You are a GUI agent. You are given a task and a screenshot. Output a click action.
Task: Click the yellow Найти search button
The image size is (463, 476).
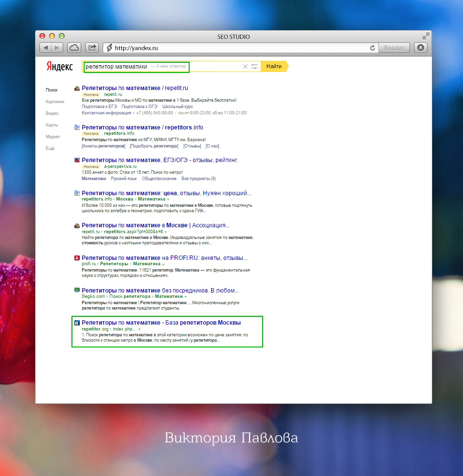(274, 66)
